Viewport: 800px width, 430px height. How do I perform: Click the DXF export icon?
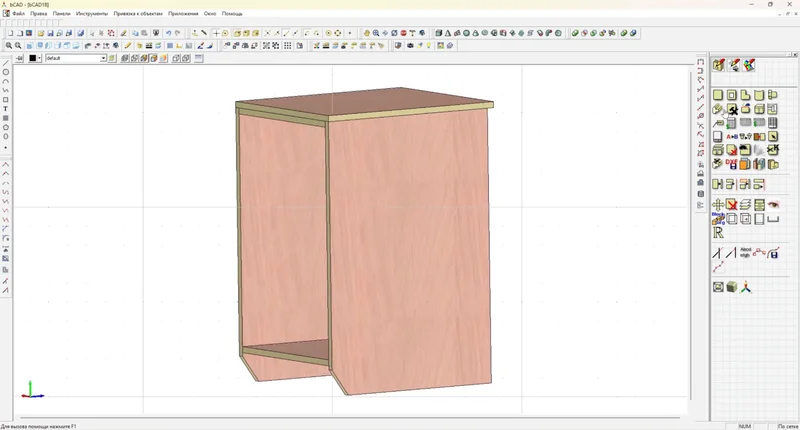pyautogui.click(x=732, y=164)
